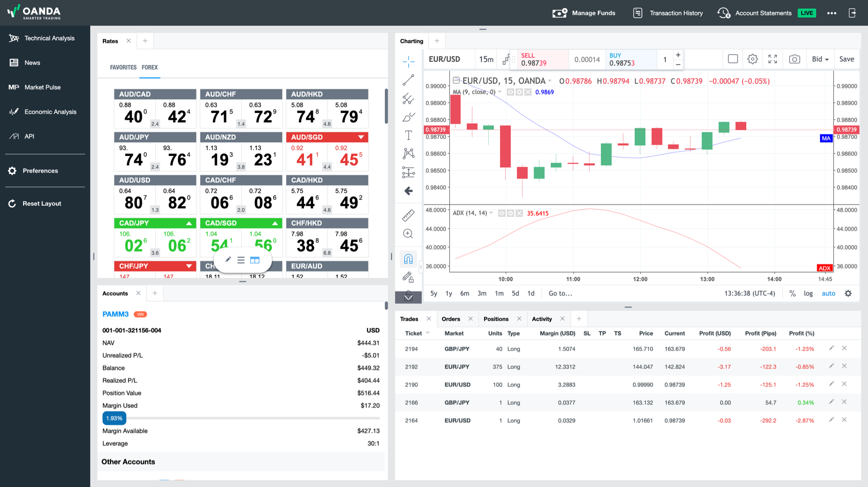Click the Save chart button
Viewport: 868px width, 487px height.
(x=847, y=59)
